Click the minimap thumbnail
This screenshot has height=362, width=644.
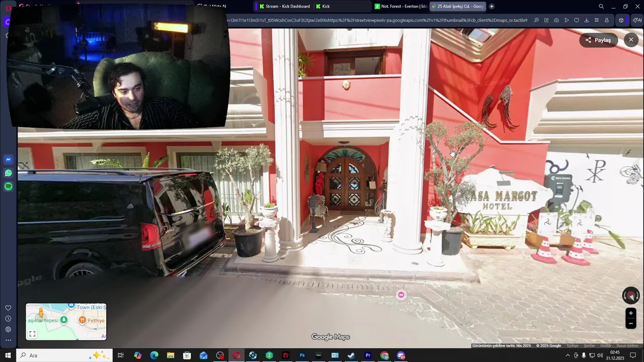[x=66, y=322]
